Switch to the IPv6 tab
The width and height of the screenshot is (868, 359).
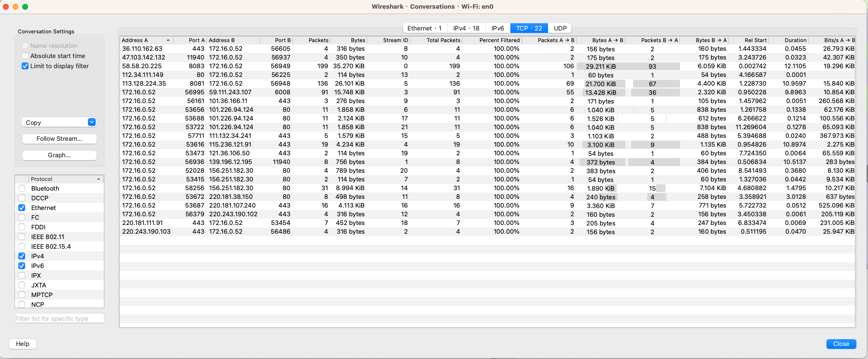tap(498, 28)
